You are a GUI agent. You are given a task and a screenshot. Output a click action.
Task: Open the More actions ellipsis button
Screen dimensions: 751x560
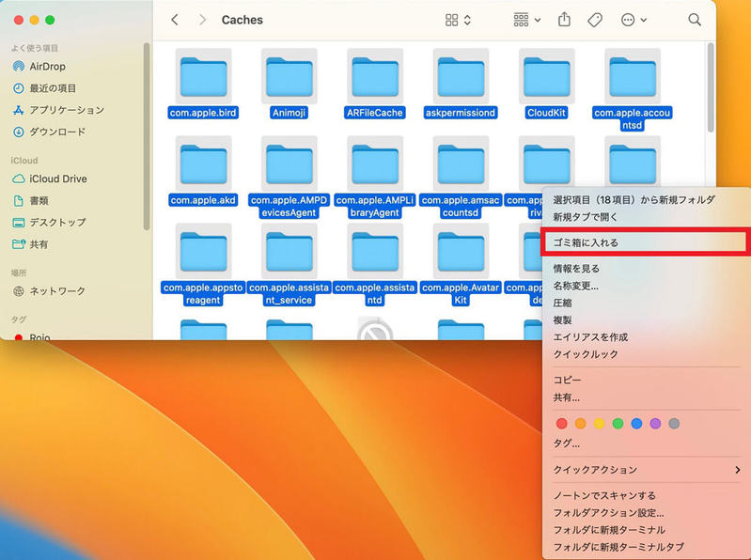click(628, 20)
